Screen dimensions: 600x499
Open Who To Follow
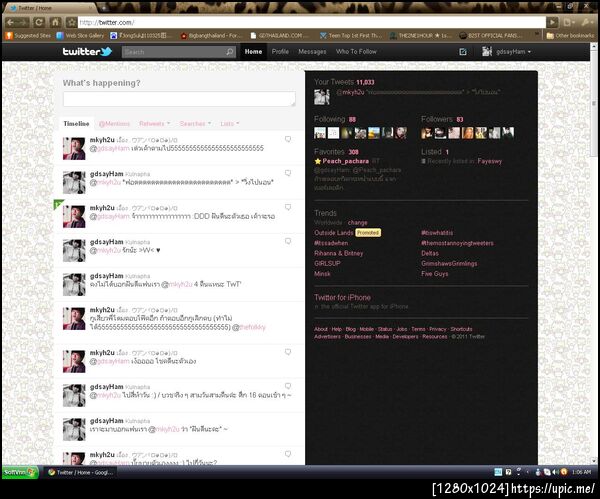pyautogui.click(x=356, y=52)
